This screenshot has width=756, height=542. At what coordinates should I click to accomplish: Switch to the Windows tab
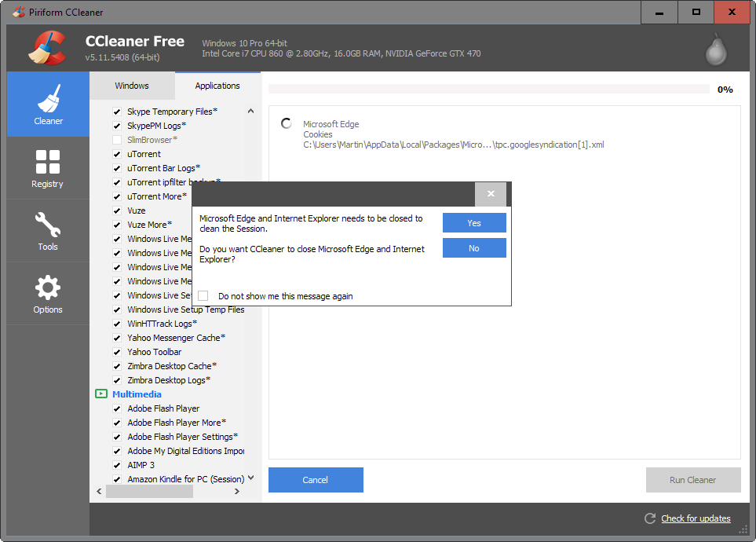(x=132, y=86)
